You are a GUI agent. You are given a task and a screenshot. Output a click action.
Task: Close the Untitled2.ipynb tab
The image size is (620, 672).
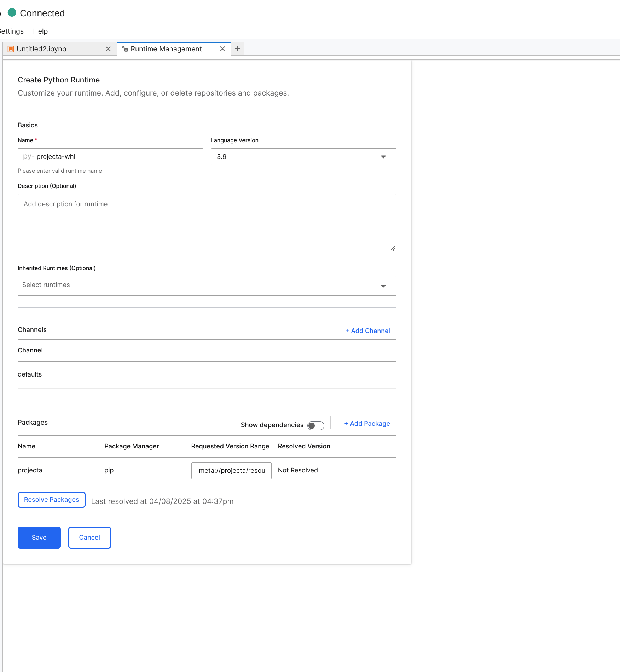click(x=108, y=49)
